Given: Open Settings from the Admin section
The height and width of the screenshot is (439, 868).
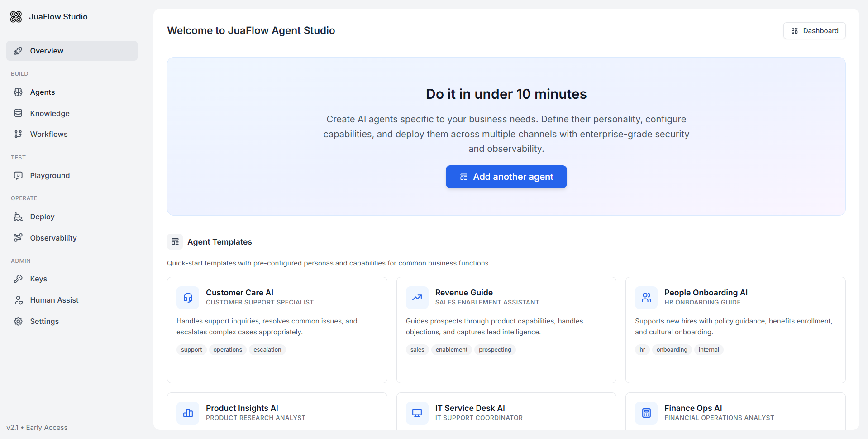Looking at the screenshot, I should pos(44,321).
